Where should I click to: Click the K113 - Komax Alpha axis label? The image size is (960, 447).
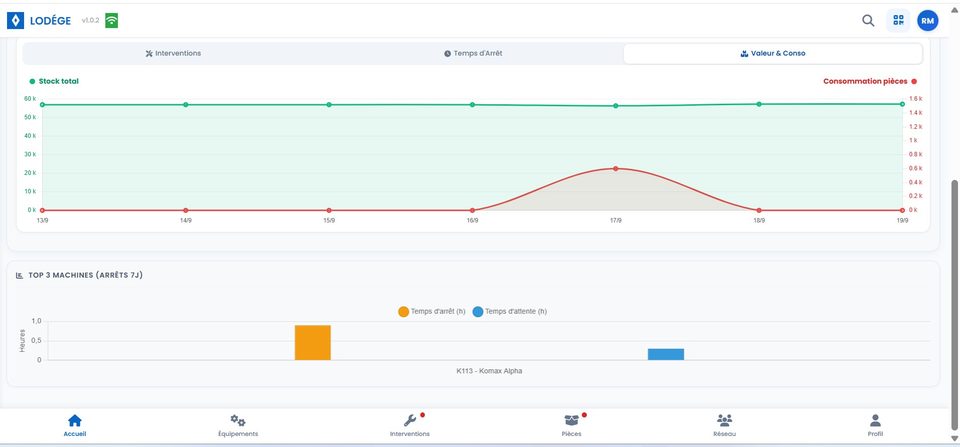click(x=489, y=371)
